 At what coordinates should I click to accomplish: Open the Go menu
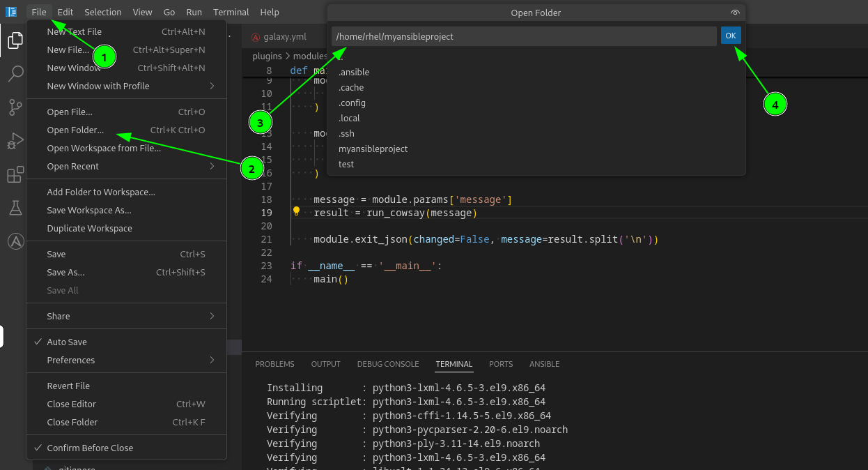[169, 12]
